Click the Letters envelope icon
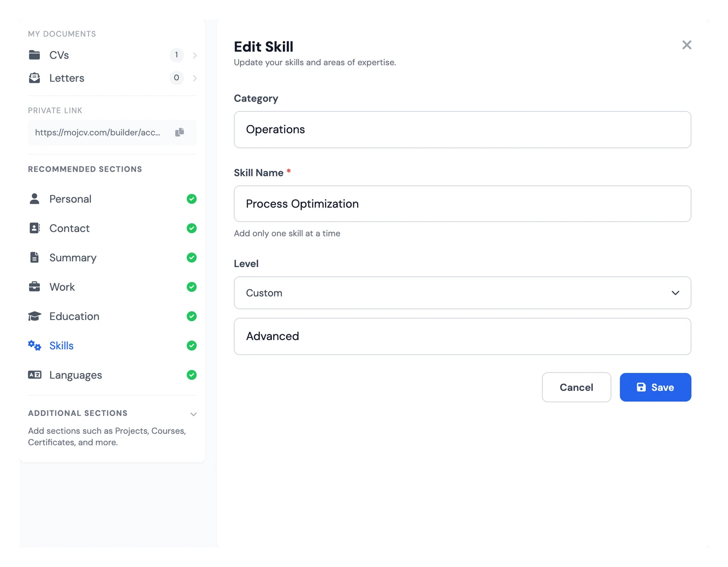Image resolution: width=728 pixels, height=567 pixels. 35,78
